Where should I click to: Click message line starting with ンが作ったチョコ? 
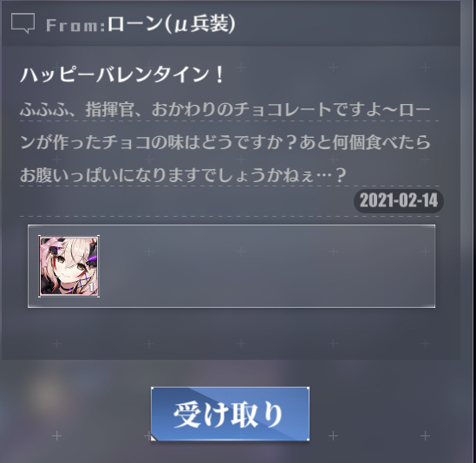[x=225, y=142]
